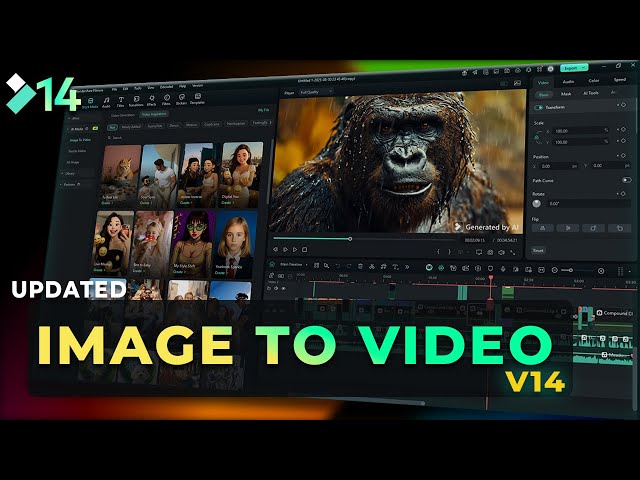This screenshot has width=640, height=480.
Task: Toggle the Transform keyframe diamond
Action: click(x=623, y=105)
